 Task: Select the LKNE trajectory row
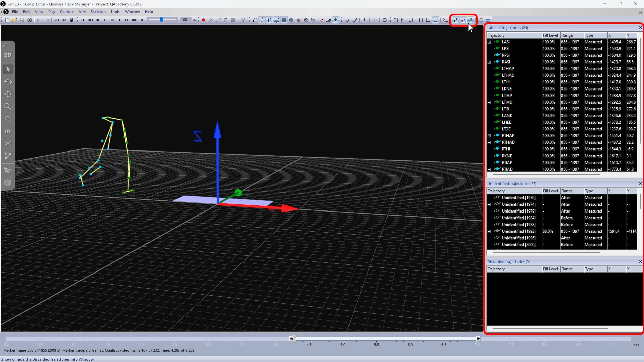click(562, 89)
